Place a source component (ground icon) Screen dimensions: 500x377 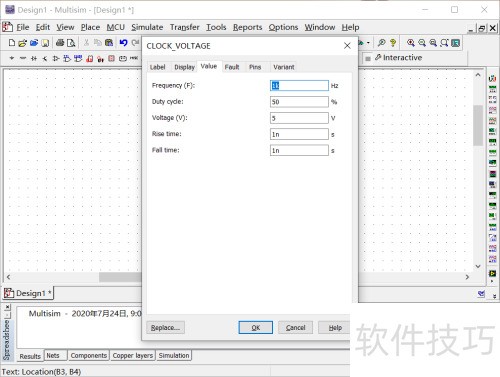[12, 58]
